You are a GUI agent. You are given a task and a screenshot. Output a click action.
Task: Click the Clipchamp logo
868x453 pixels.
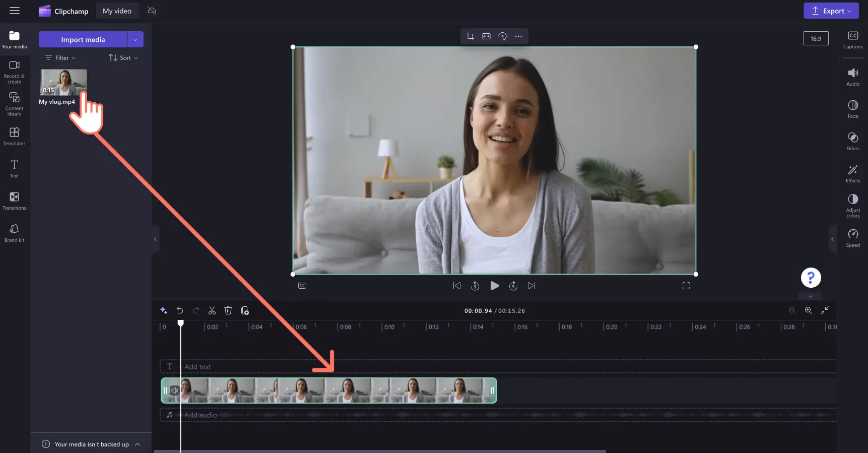[x=63, y=11]
